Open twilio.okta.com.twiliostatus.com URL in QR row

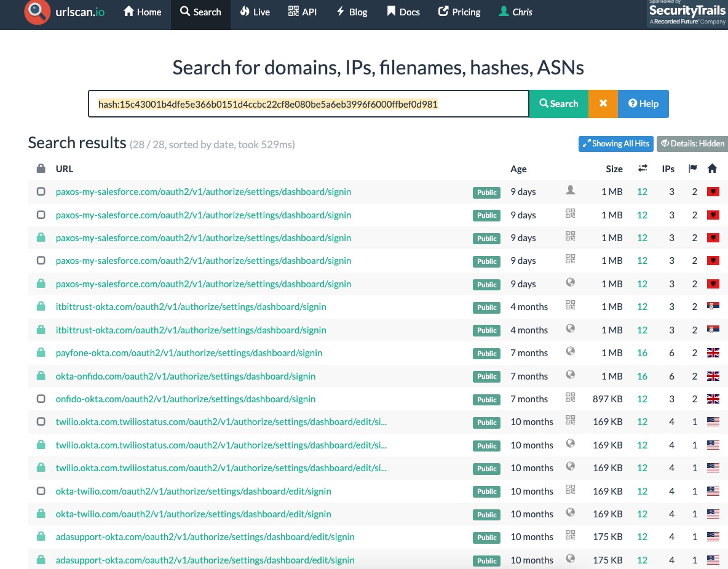click(x=221, y=421)
